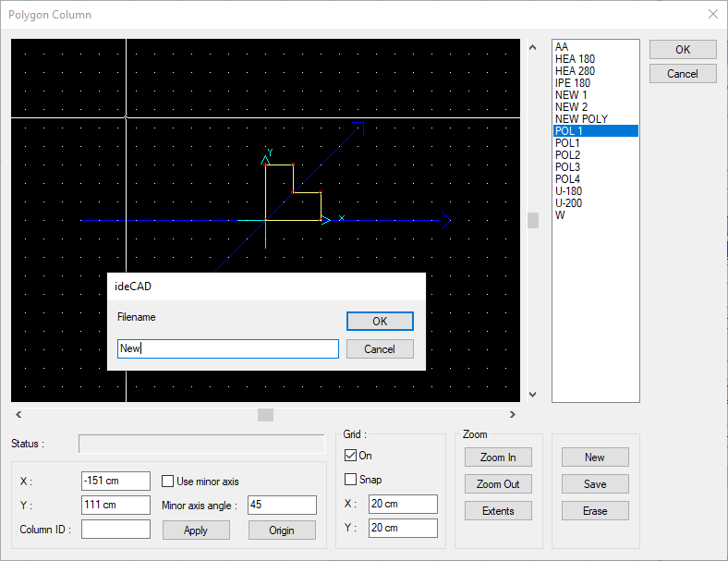The height and width of the screenshot is (561, 728).
Task: Click the Filename text input field
Action: point(227,349)
